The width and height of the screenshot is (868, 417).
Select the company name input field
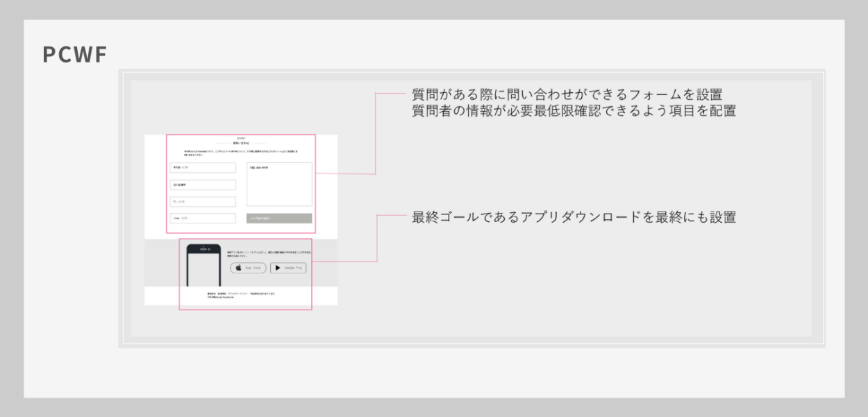203,185
